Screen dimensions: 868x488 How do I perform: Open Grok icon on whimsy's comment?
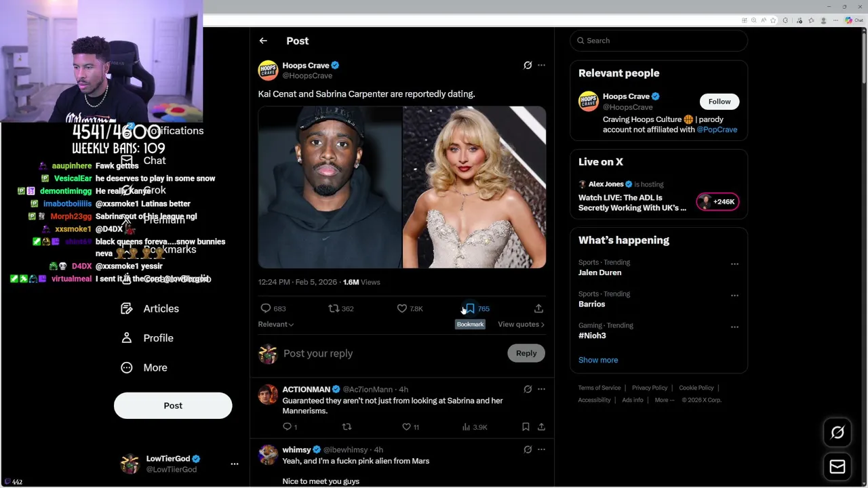pyautogui.click(x=528, y=449)
